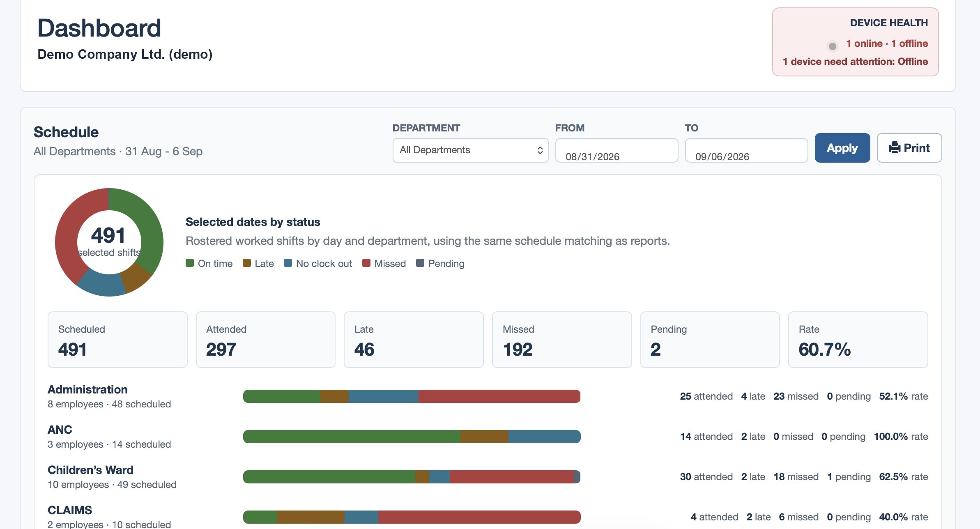Click the Administration status bar's red segment

[499, 396]
